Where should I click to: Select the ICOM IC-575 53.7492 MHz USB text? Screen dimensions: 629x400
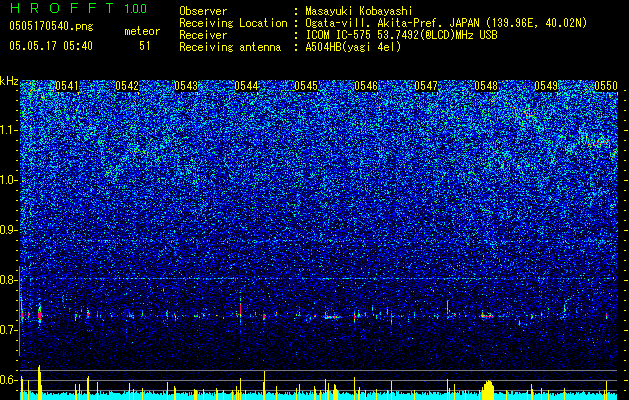click(401, 35)
